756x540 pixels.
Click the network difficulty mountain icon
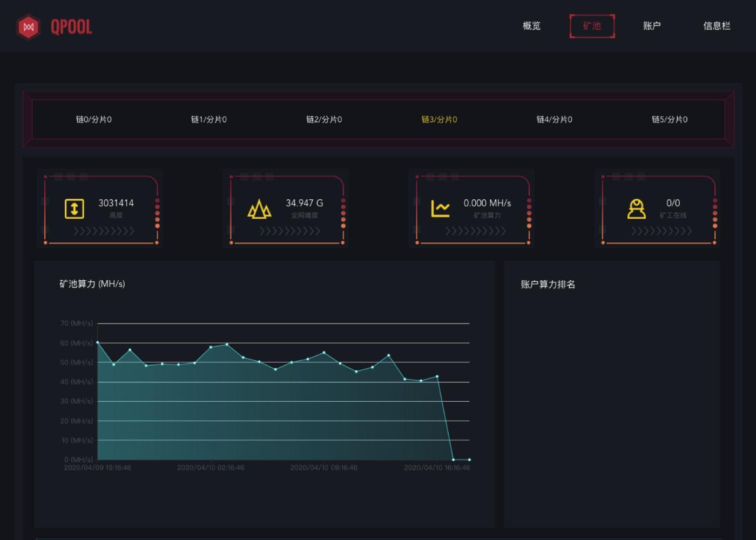click(259, 208)
